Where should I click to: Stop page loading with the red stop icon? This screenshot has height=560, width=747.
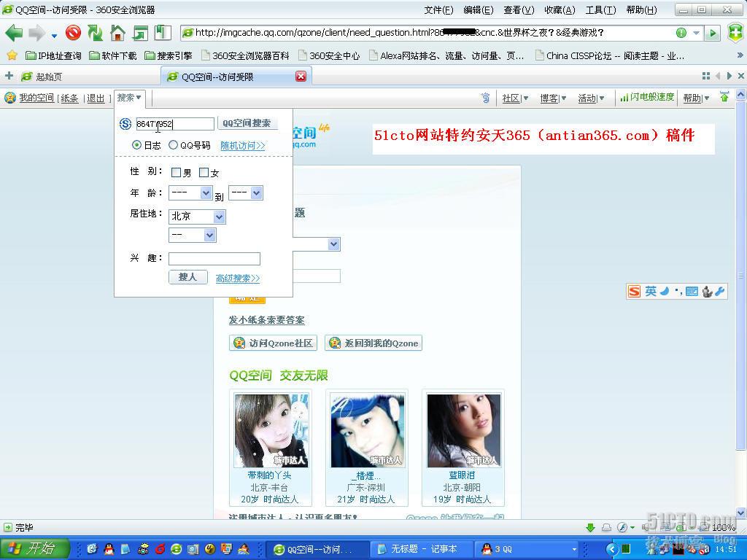coord(74,33)
